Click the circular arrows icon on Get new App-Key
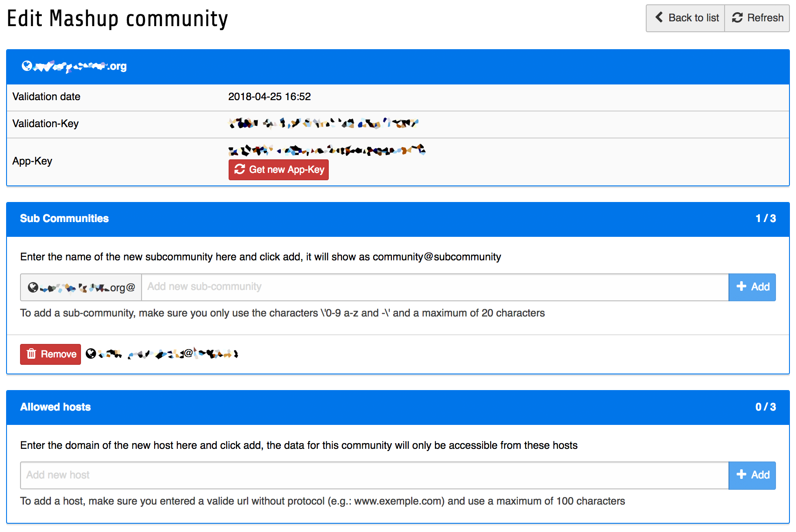Viewport: 796px width, 532px height. coord(240,169)
